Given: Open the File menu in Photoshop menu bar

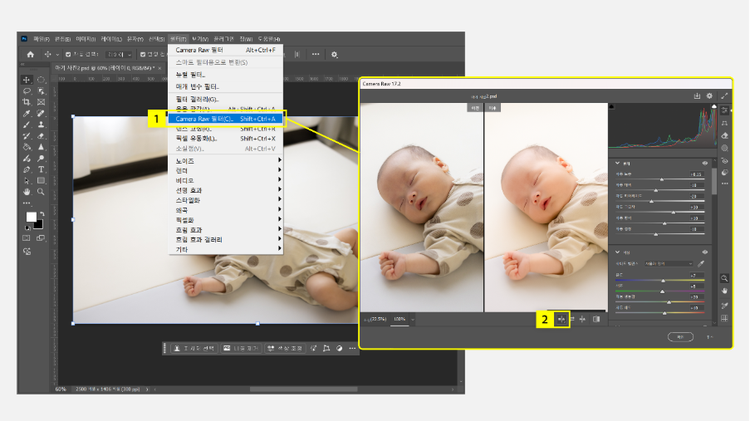Looking at the screenshot, I should tap(41, 39).
